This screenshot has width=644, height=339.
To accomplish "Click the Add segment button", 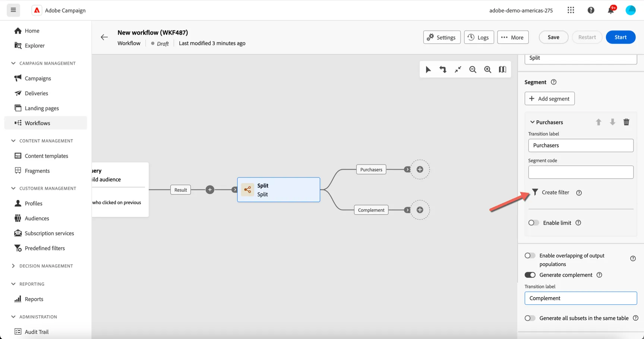I will pos(549,98).
